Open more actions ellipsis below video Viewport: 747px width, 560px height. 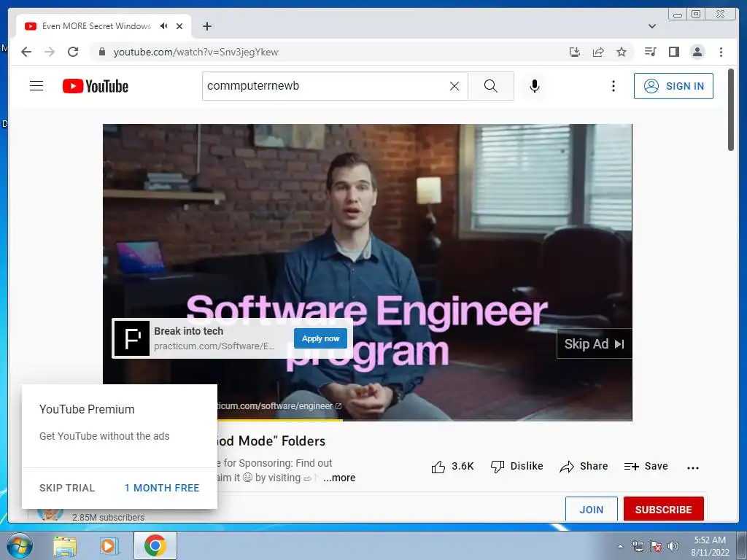click(x=693, y=468)
